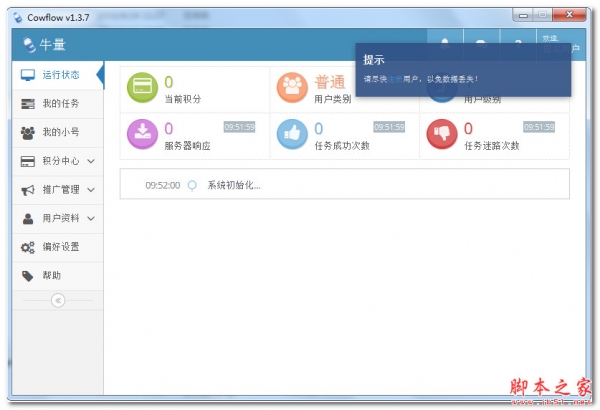Click the orange 用户类别 users icon
600x410 pixels.
coord(292,88)
